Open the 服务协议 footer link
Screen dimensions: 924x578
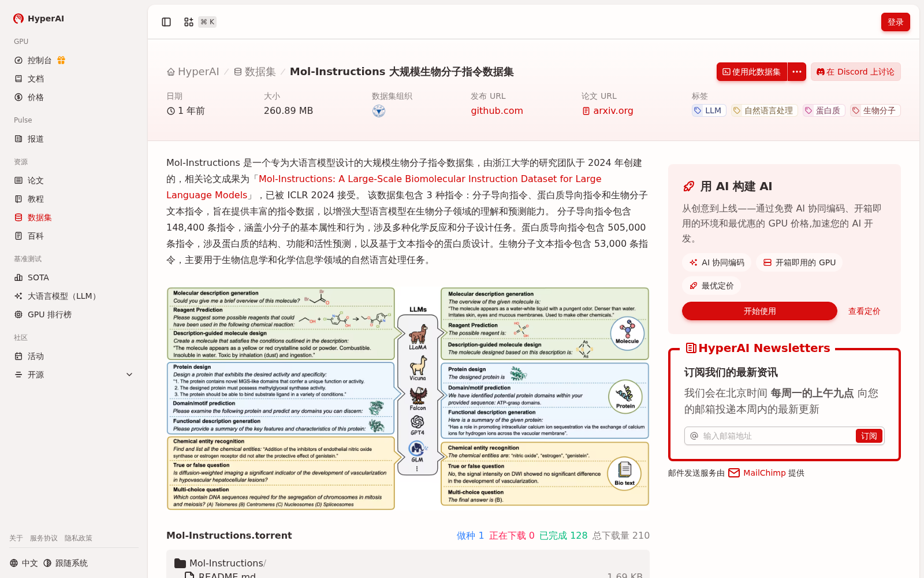pyautogui.click(x=44, y=538)
